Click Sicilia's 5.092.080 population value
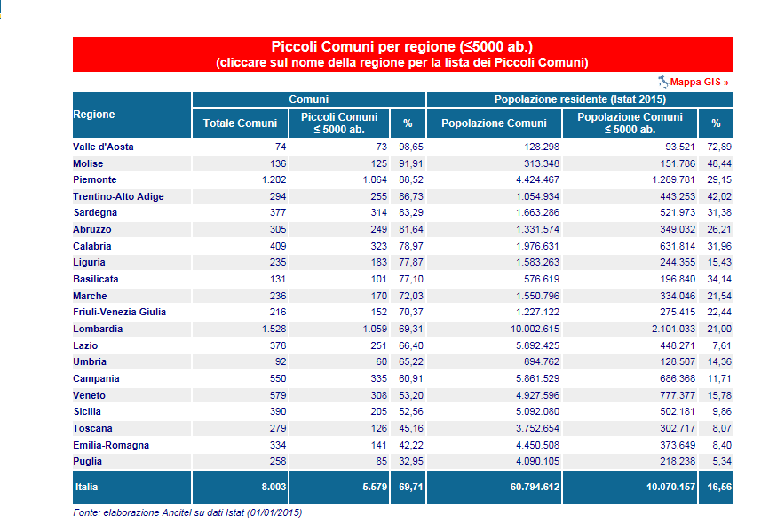The width and height of the screenshot is (769, 532). pos(537,411)
